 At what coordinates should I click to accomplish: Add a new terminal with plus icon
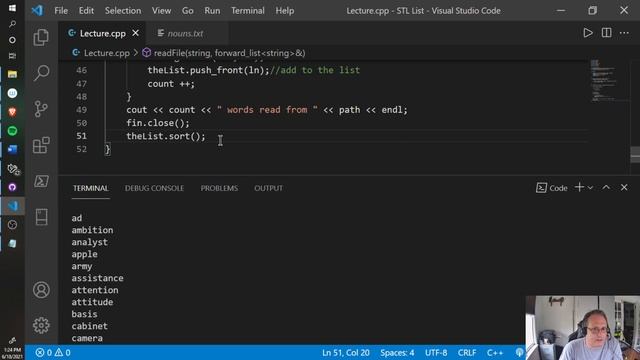click(579, 187)
